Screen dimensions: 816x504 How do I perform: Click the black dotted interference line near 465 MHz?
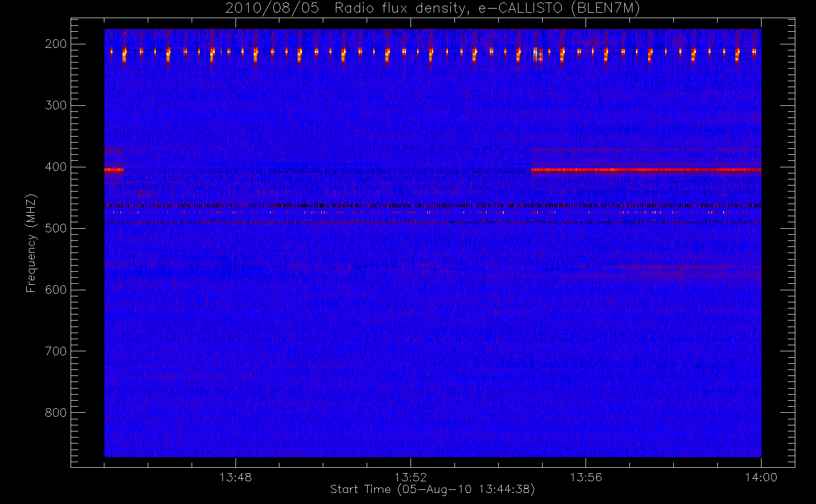(433, 206)
